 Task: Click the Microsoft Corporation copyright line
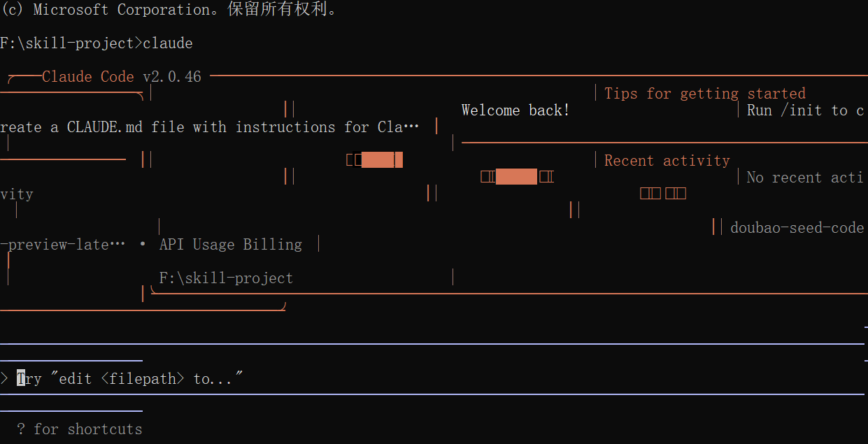coord(169,10)
